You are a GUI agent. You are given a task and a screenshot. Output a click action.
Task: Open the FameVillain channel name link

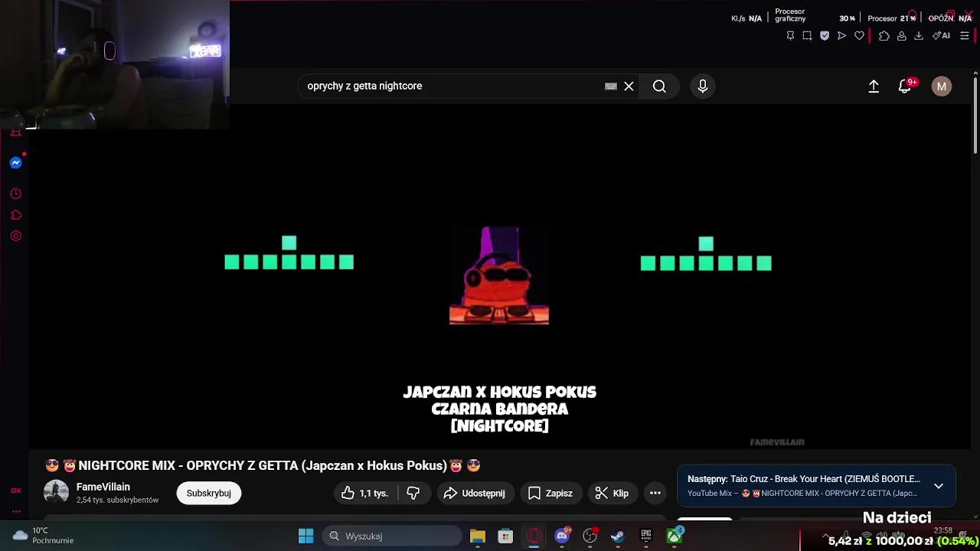(x=103, y=487)
